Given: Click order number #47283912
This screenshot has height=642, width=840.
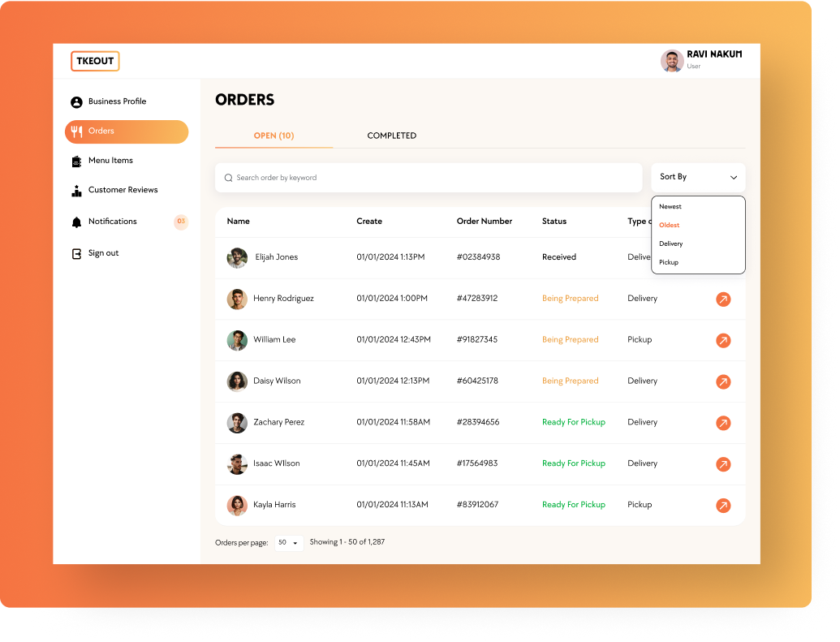Looking at the screenshot, I should [x=476, y=299].
